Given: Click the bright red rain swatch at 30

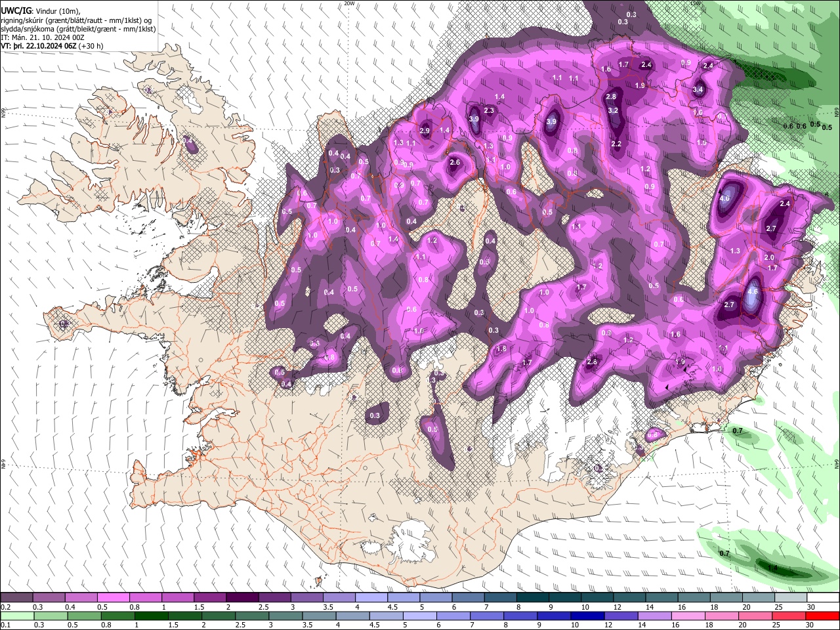Looking at the screenshot, I should 823,616.
